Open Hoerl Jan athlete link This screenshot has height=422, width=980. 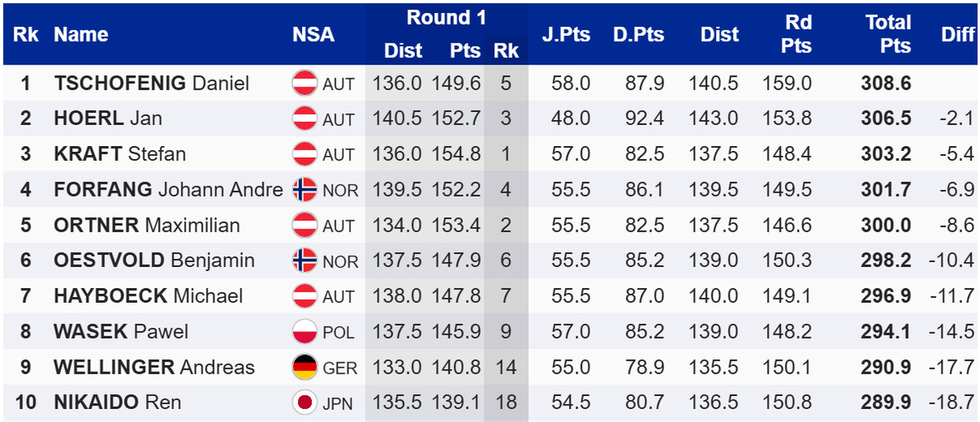[x=108, y=118]
